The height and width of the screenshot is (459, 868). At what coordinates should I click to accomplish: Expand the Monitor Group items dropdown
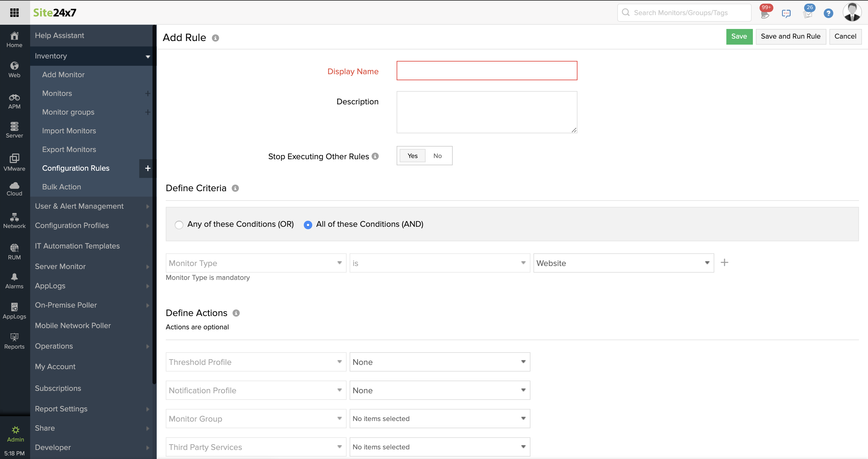coord(439,419)
